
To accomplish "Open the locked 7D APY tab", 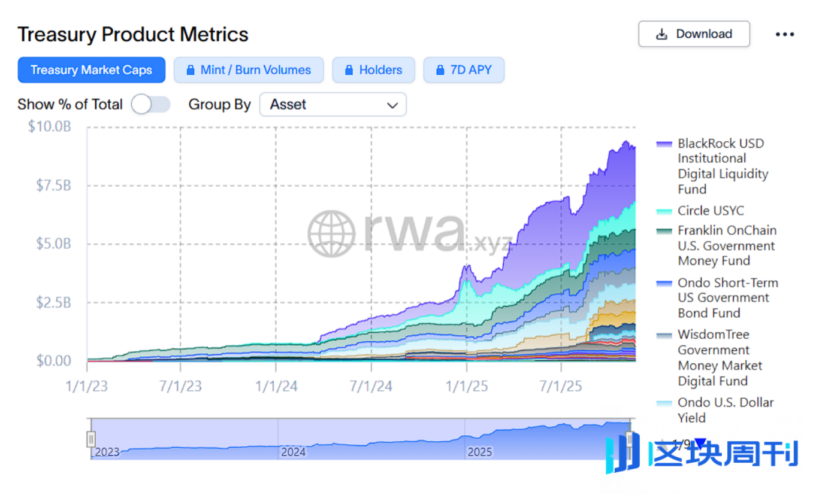I will 464,70.
